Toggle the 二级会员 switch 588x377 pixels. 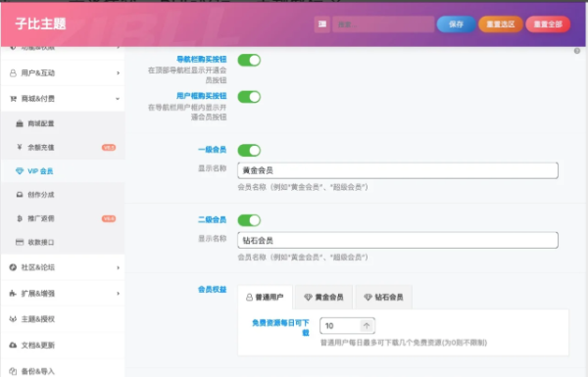(x=249, y=220)
